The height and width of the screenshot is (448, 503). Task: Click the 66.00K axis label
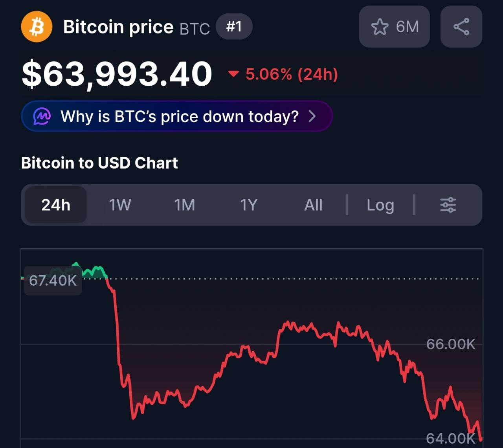tap(451, 344)
